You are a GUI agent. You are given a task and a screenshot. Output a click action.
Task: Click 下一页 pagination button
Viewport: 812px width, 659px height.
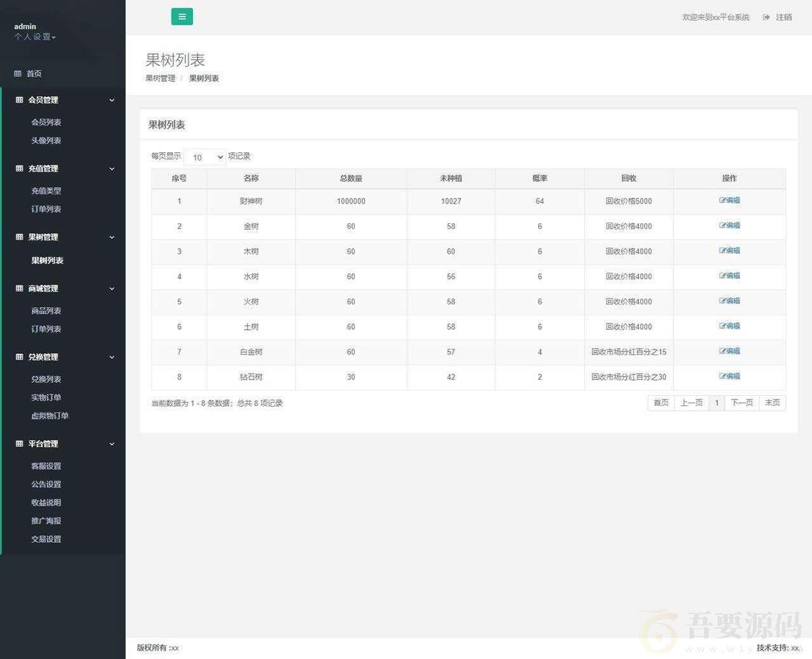[x=742, y=403]
